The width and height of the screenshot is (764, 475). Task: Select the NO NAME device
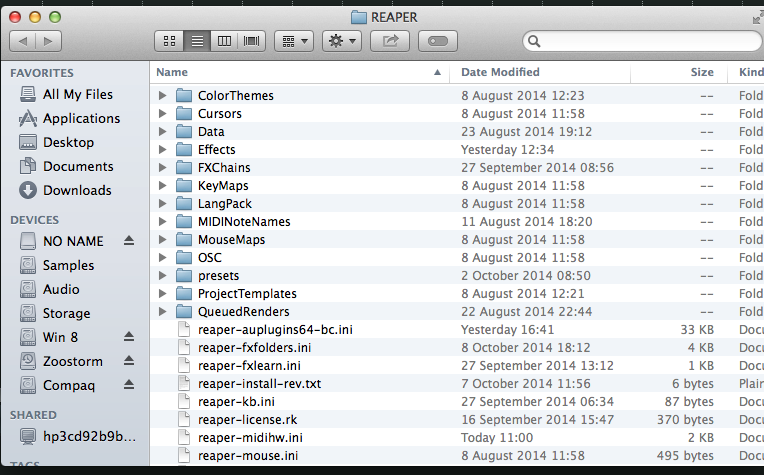[x=62, y=241]
